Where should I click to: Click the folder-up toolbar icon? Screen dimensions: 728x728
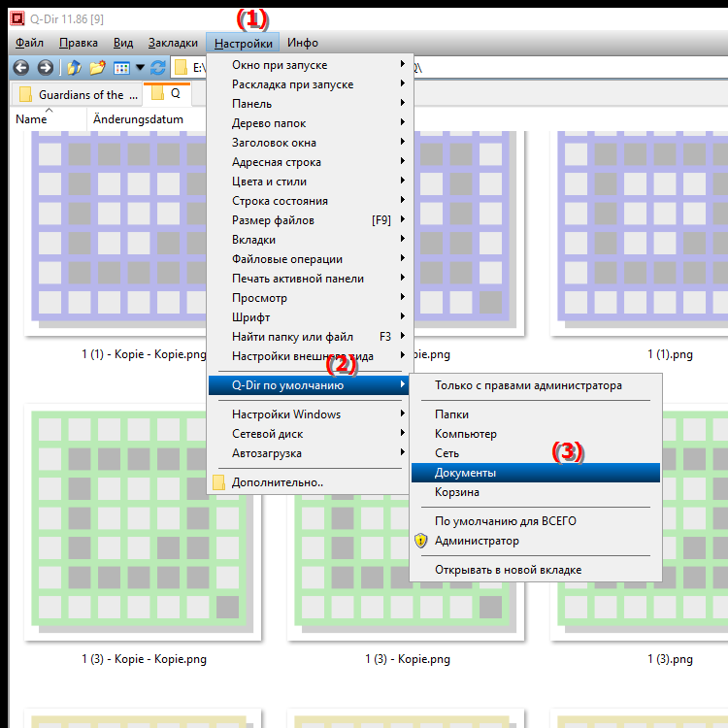pos(74,68)
